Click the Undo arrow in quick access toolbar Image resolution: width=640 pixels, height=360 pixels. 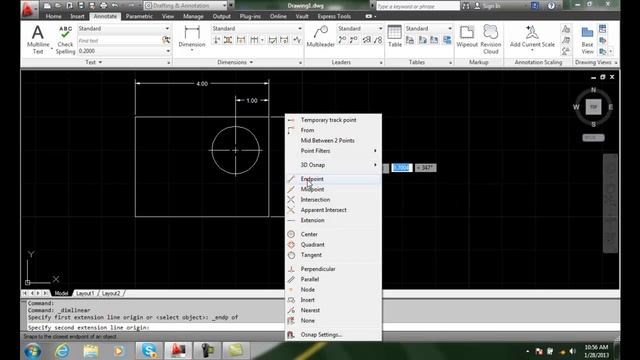click(x=115, y=6)
